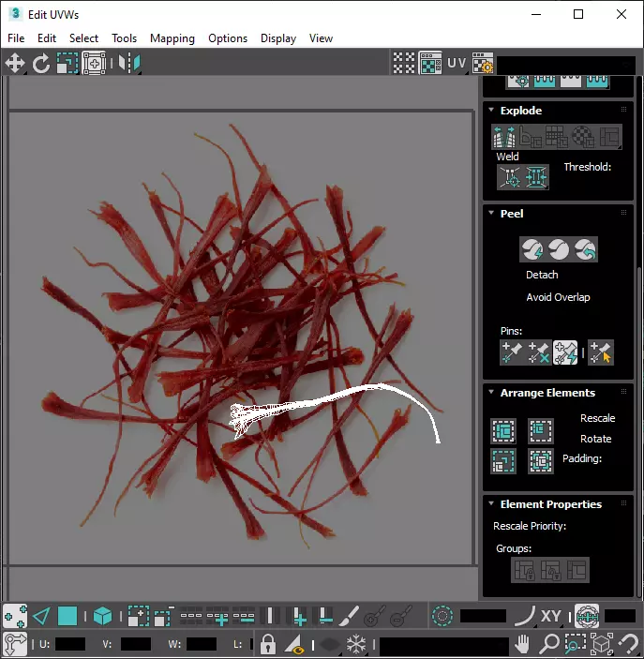Collapse the Element Properties rollout
The image size is (644, 659).
pyautogui.click(x=491, y=503)
